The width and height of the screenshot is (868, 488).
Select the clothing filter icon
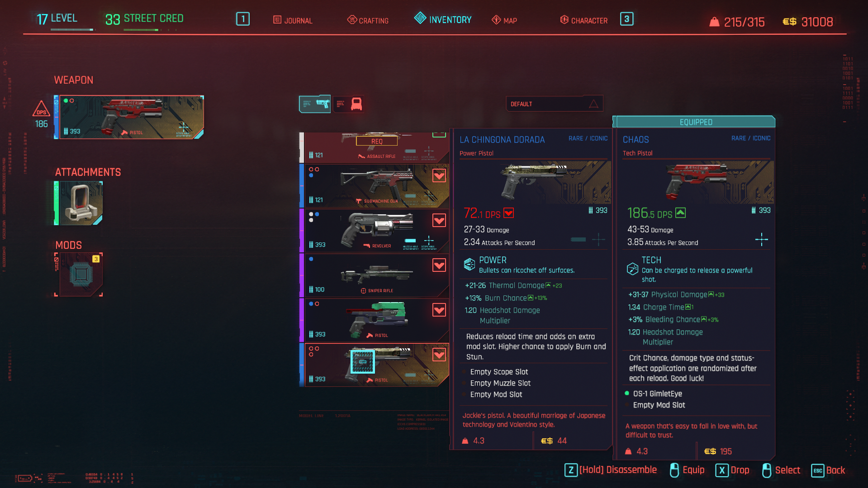pyautogui.click(x=349, y=104)
